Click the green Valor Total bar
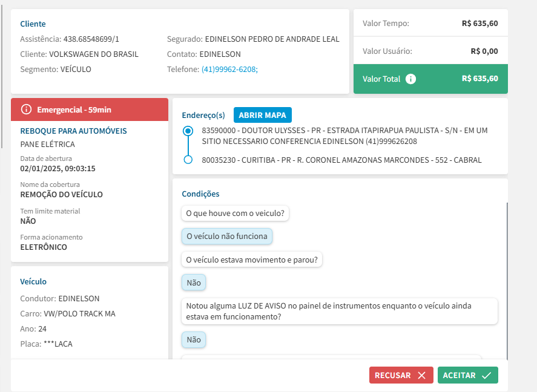Image resolution: width=537 pixels, height=392 pixels. pyautogui.click(x=430, y=79)
